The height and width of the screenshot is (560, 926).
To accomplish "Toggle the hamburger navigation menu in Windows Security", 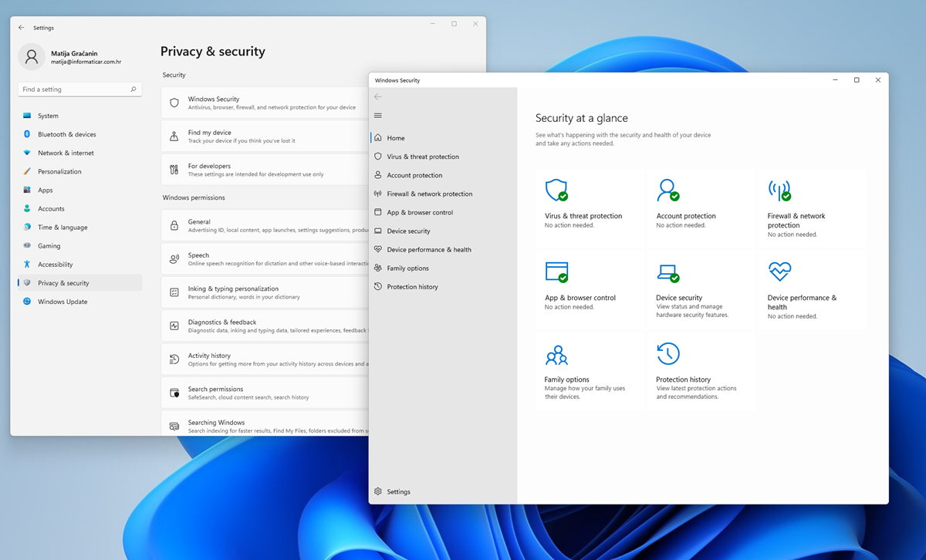I will coord(377,116).
